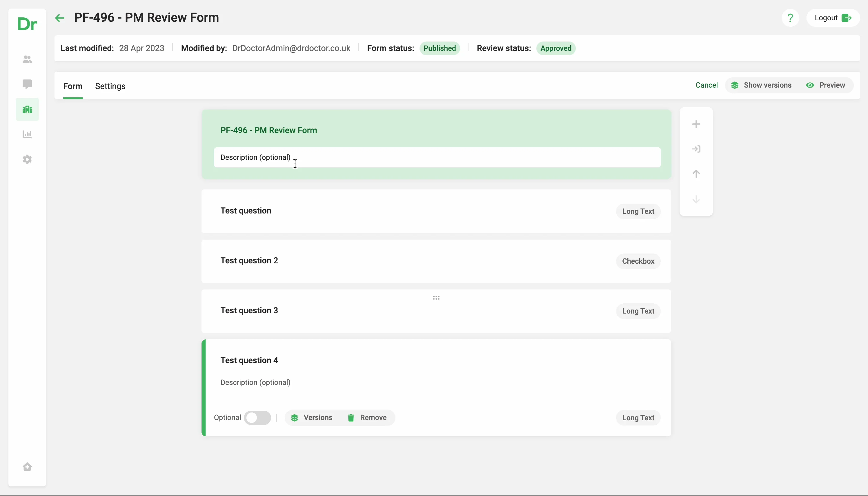Click Checkbox type badge on Test question 2
Screen dimensions: 868x496
click(x=638, y=261)
